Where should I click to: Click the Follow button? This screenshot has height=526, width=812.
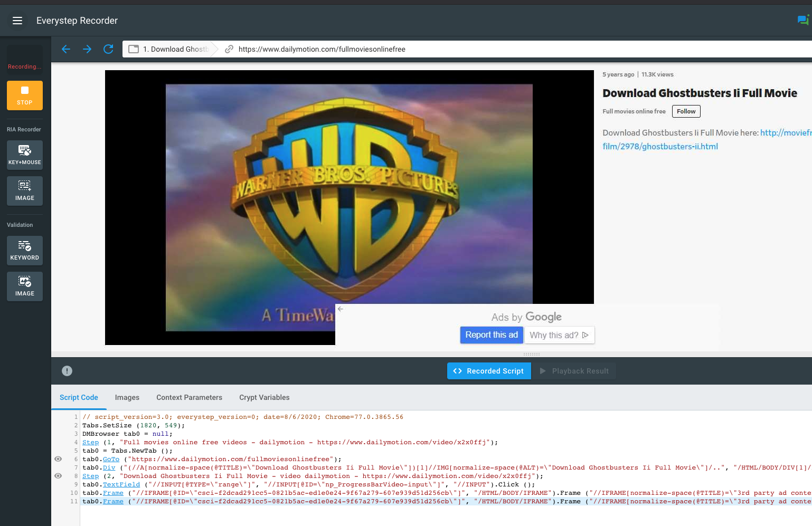(x=686, y=111)
